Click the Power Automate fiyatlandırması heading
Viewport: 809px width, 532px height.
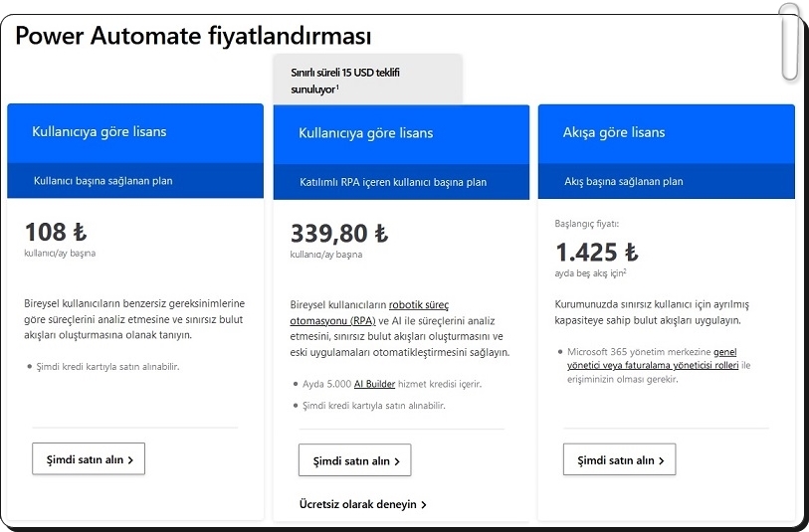[193, 36]
